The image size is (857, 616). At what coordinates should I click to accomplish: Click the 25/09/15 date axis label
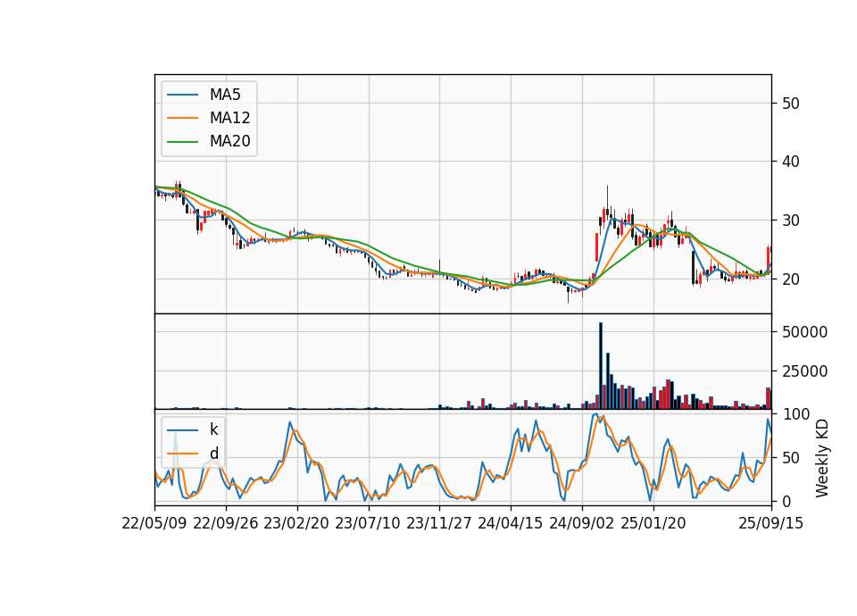(771, 523)
